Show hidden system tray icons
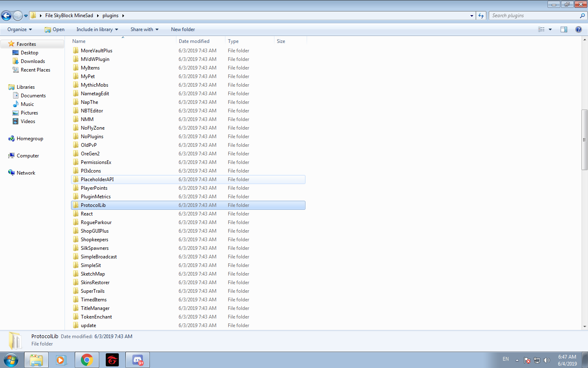The image size is (588, 368). (517, 360)
